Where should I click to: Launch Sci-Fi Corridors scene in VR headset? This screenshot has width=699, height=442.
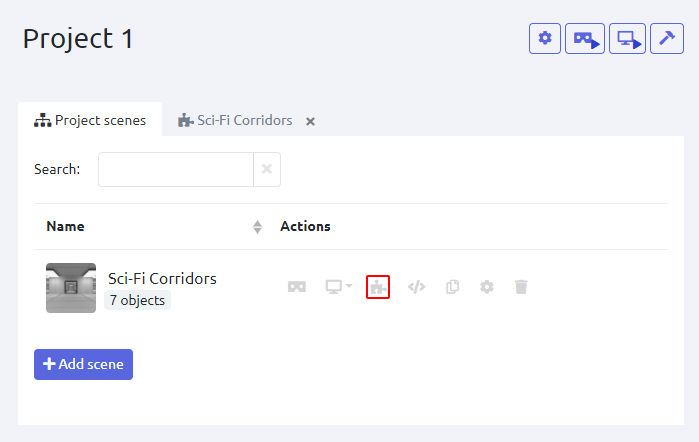pyautogui.click(x=297, y=287)
